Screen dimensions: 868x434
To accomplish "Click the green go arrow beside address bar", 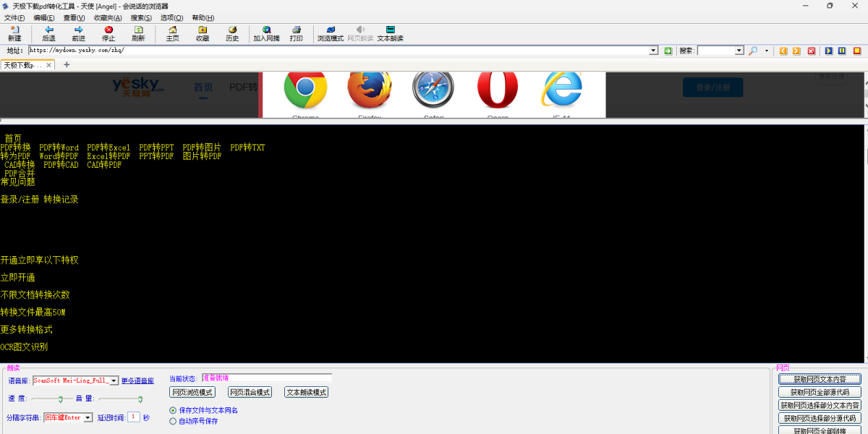I will [668, 51].
